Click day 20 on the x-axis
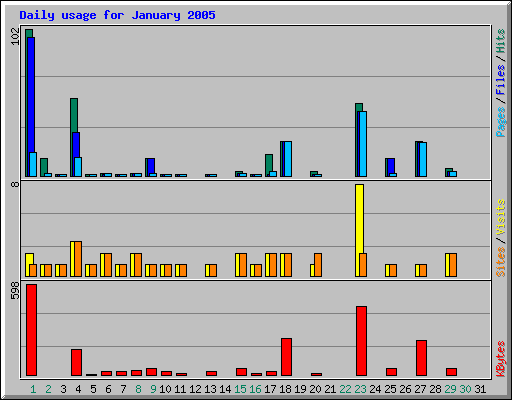Screen dimensions: 512x400 coord(315,389)
